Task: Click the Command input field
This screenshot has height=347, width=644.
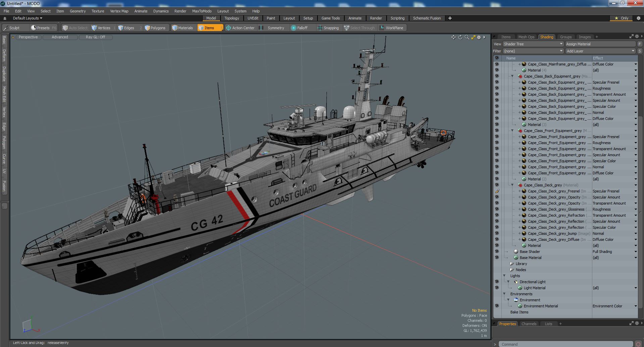Action: 566,344
